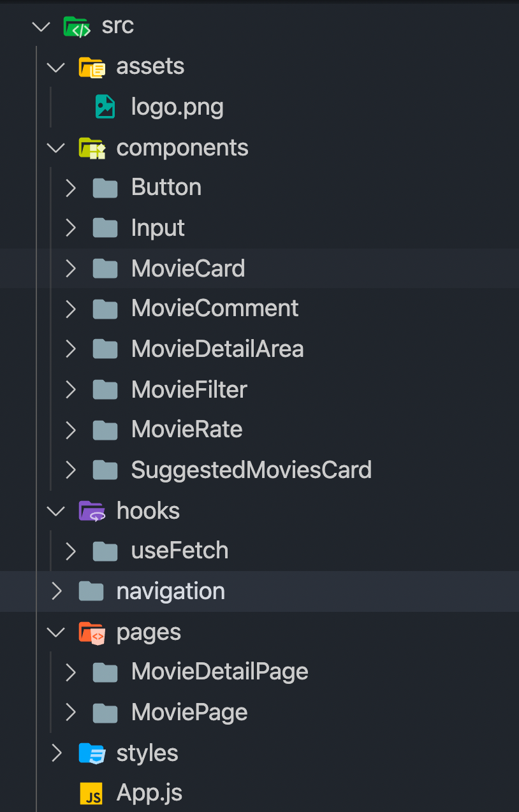Open logo.png image file icon
The image size is (519, 812).
click(105, 106)
